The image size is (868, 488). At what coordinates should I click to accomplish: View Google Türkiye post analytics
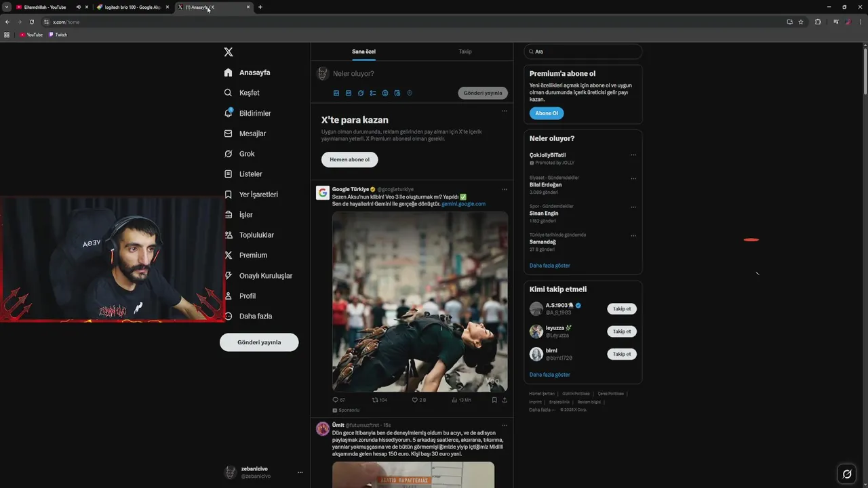tap(461, 400)
